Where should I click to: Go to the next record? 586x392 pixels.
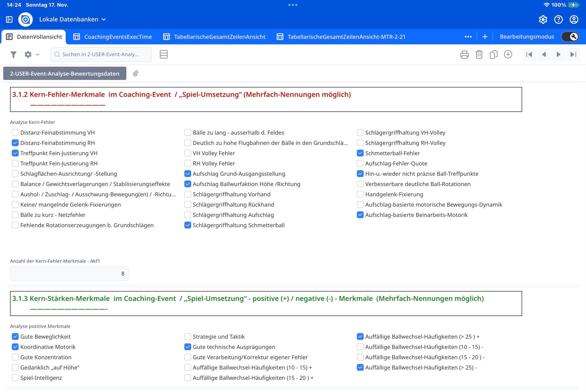coord(558,55)
